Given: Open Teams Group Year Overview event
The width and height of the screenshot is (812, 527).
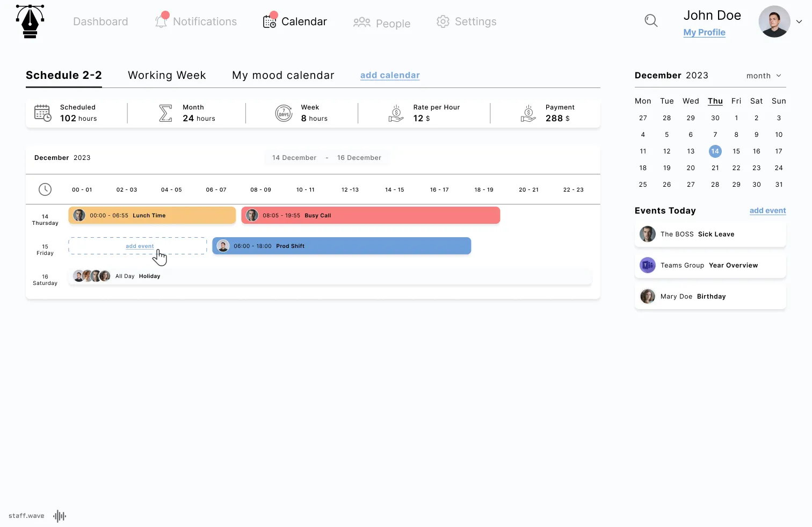Looking at the screenshot, I should [710, 266].
